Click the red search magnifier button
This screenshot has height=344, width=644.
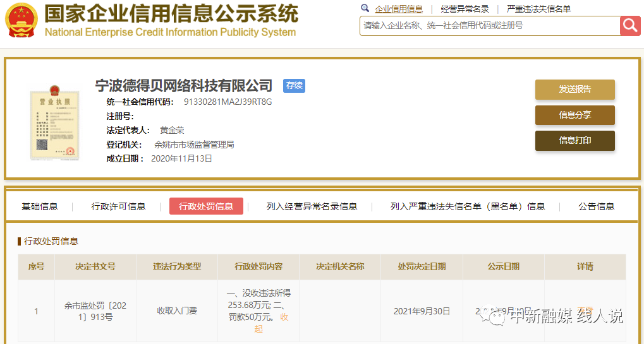tap(630, 26)
